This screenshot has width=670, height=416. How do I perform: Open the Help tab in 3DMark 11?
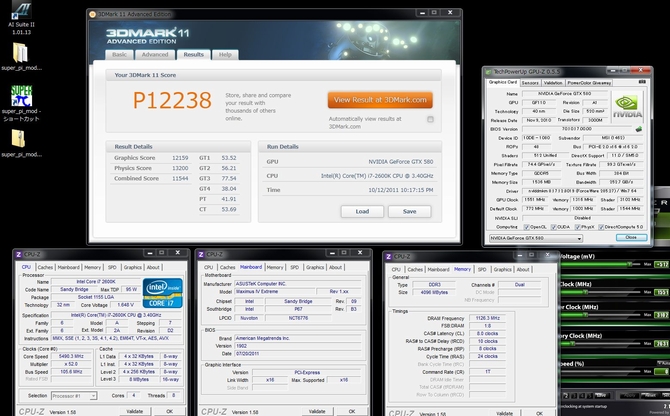[x=225, y=55]
